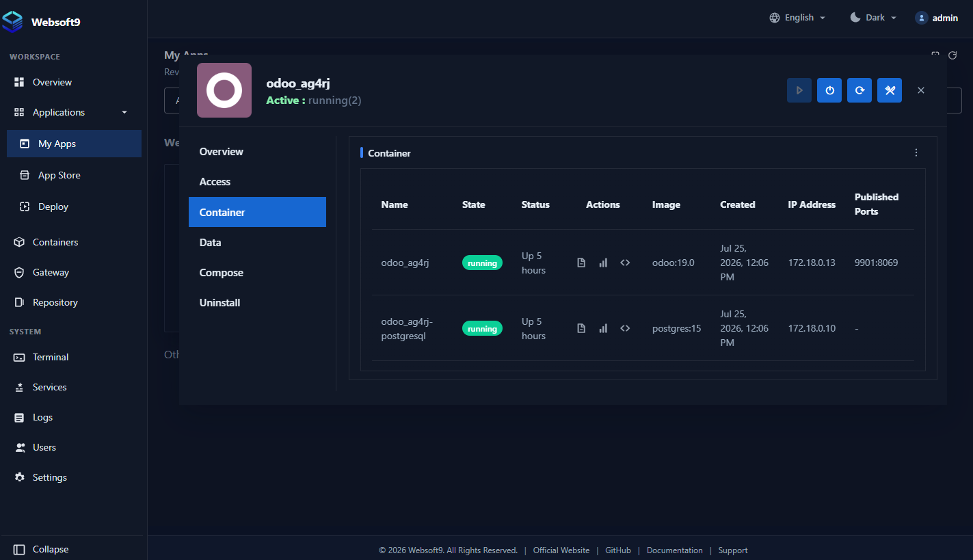Click the IP address 172.18.0.10
Image resolution: width=973 pixels, height=560 pixels.
(x=812, y=328)
